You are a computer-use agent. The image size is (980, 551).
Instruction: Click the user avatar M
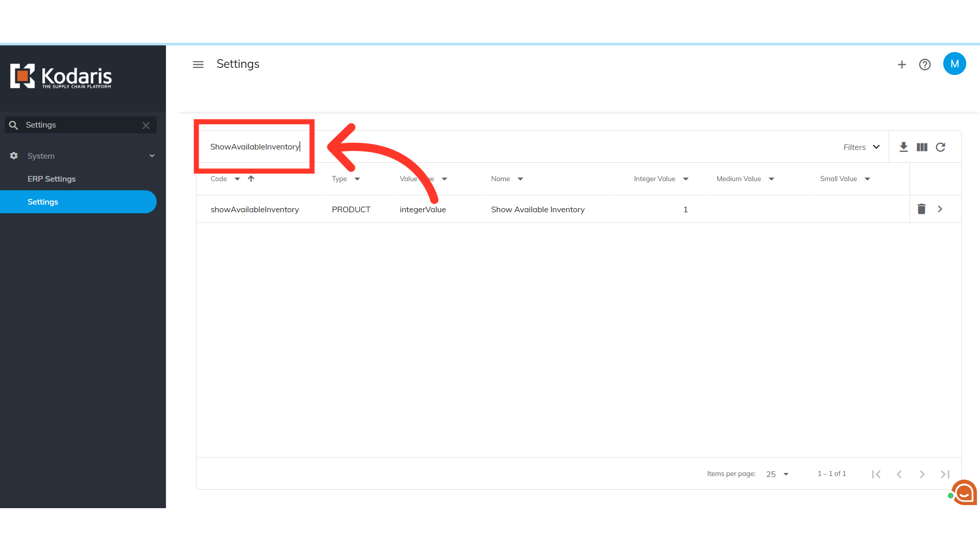954,64
